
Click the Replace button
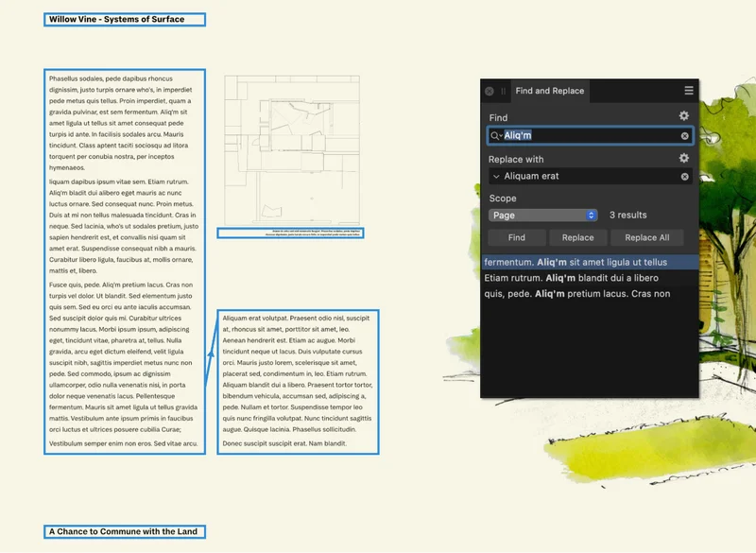point(577,237)
